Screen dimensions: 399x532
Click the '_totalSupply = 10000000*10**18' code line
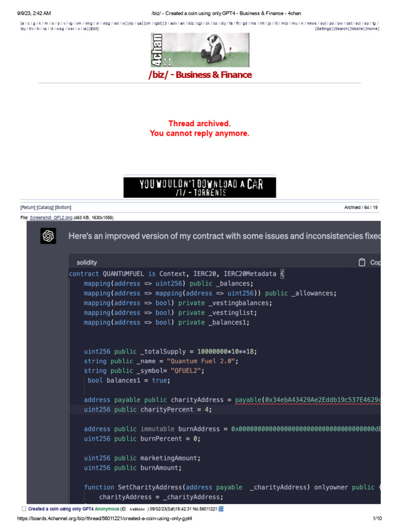170,352
